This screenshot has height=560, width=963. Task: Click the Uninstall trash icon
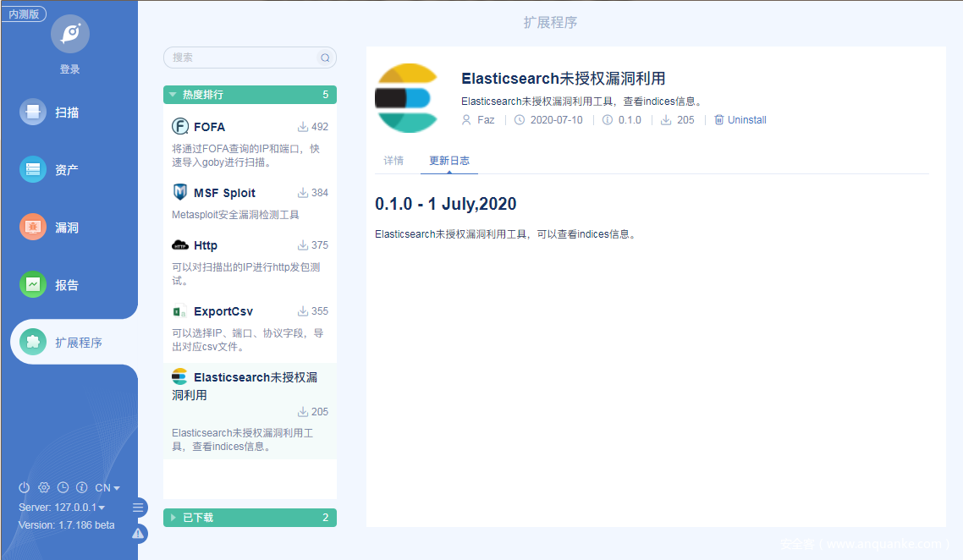click(x=718, y=120)
